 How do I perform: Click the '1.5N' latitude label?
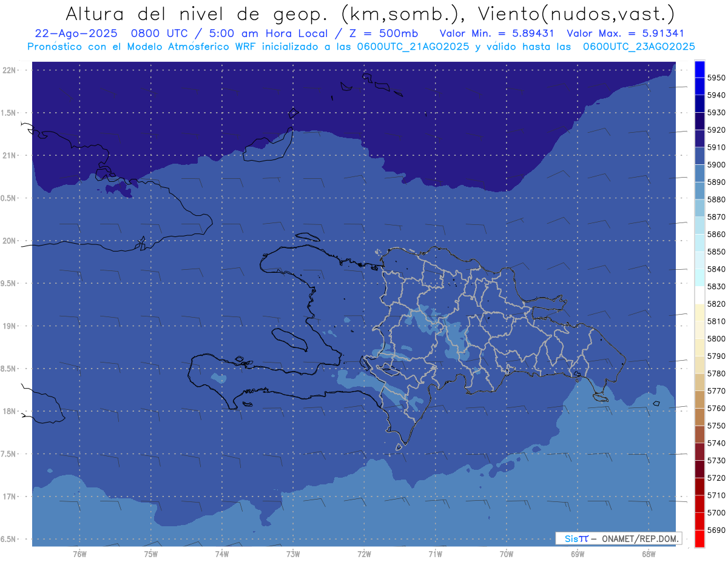click(x=8, y=113)
